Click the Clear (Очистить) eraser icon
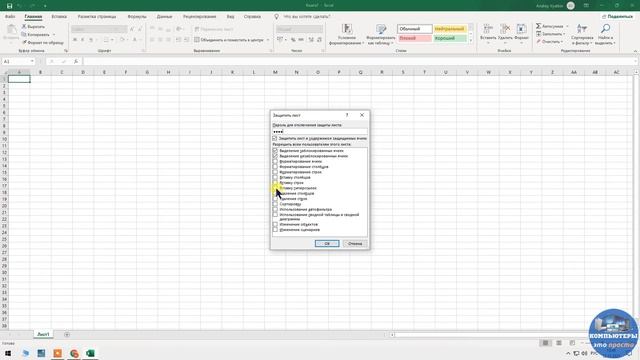Screen dimensions: 640x360 click(538, 41)
